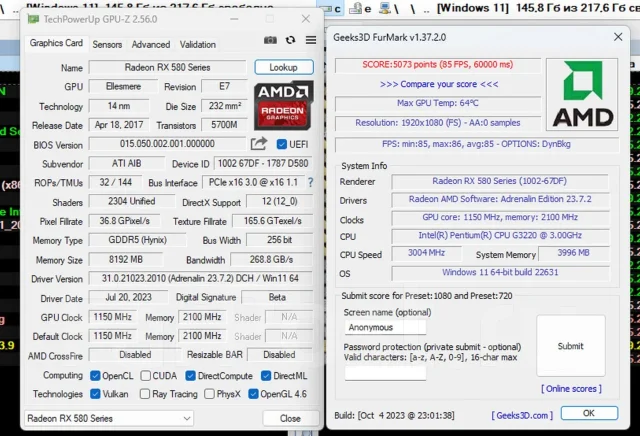
Task: Open the Online scores link
Action: pyautogui.click(x=571, y=389)
